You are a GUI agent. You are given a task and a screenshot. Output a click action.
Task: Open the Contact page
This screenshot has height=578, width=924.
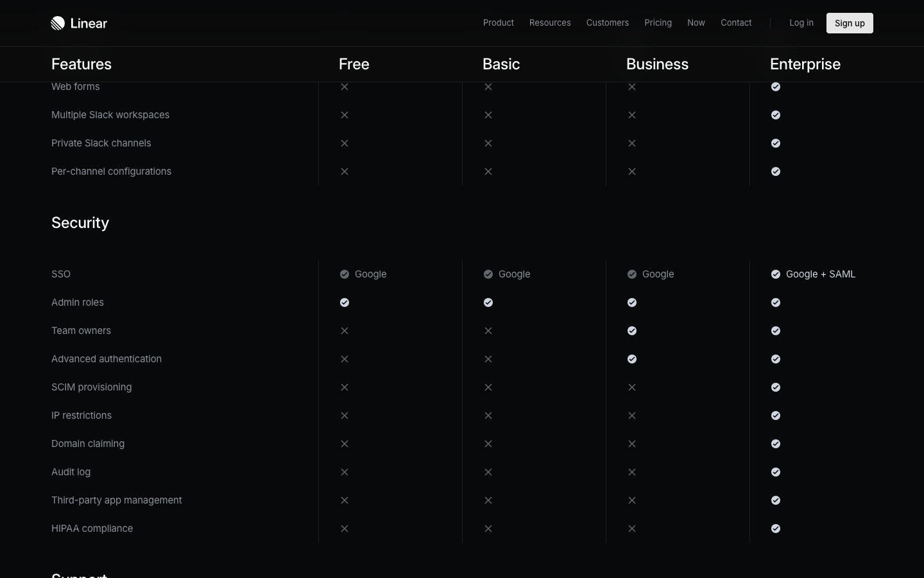[736, 22]
